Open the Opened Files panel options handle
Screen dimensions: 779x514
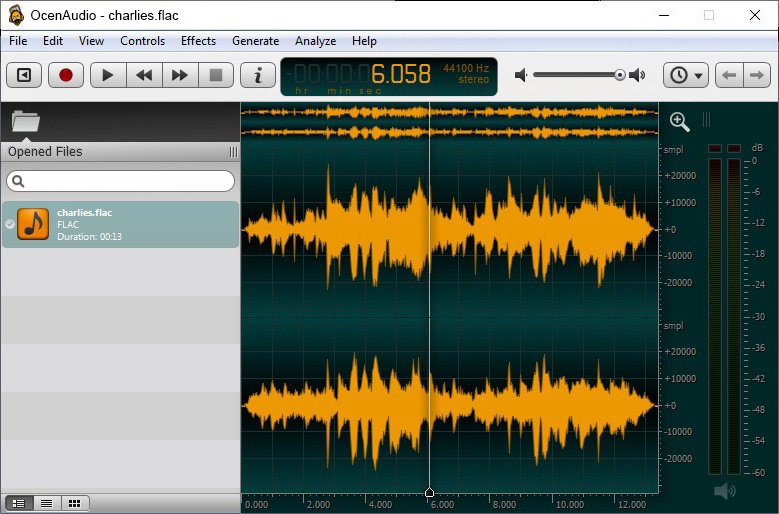click(x=233, y=152)
